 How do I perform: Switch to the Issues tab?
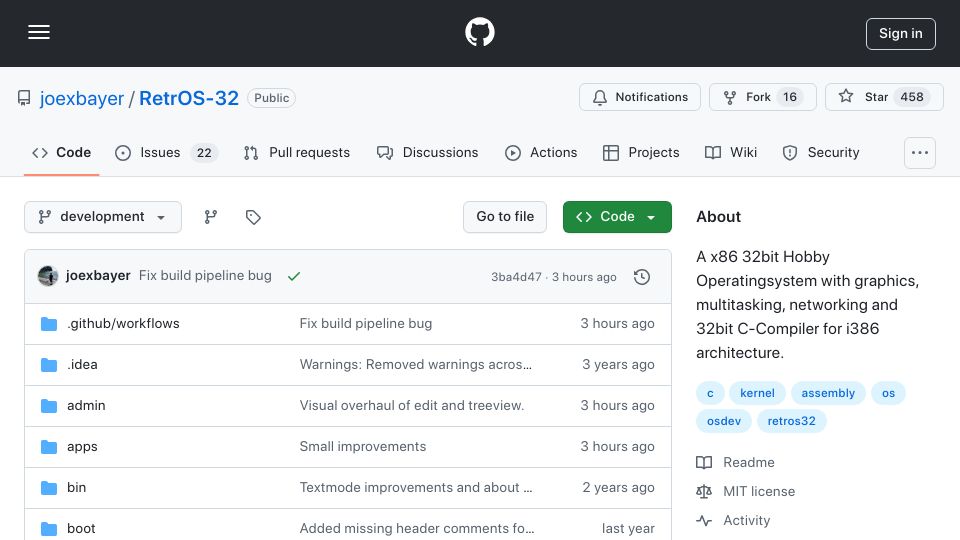click(167, 152)
